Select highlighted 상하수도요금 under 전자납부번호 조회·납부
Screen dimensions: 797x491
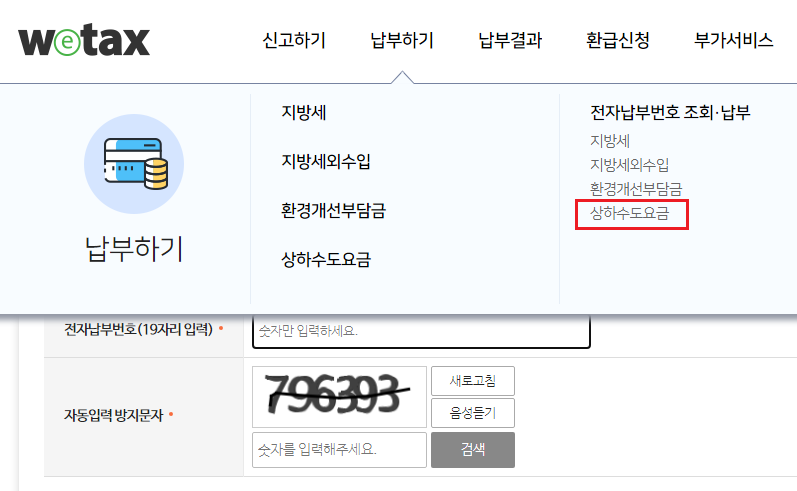(x=630, y=213)
